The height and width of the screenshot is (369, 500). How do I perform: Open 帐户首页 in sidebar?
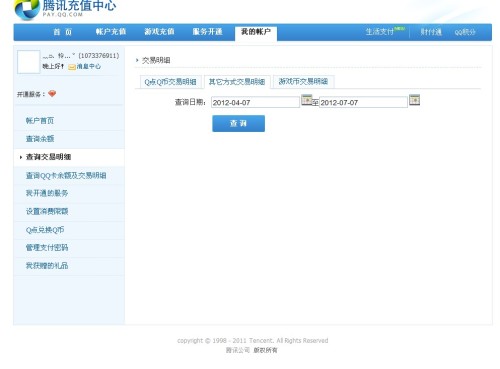[40, 121]
